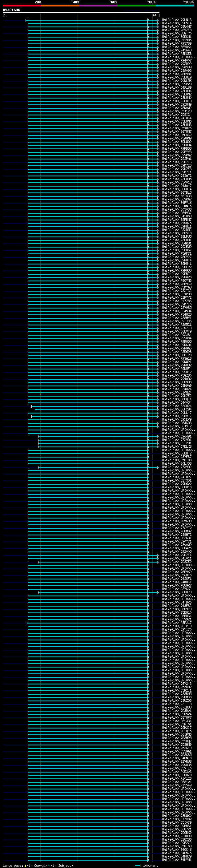Click UniRef100_C3YFS7 hit
This screenshot has width=197, height=868.
pyautogui.click(x=176, y=457)
